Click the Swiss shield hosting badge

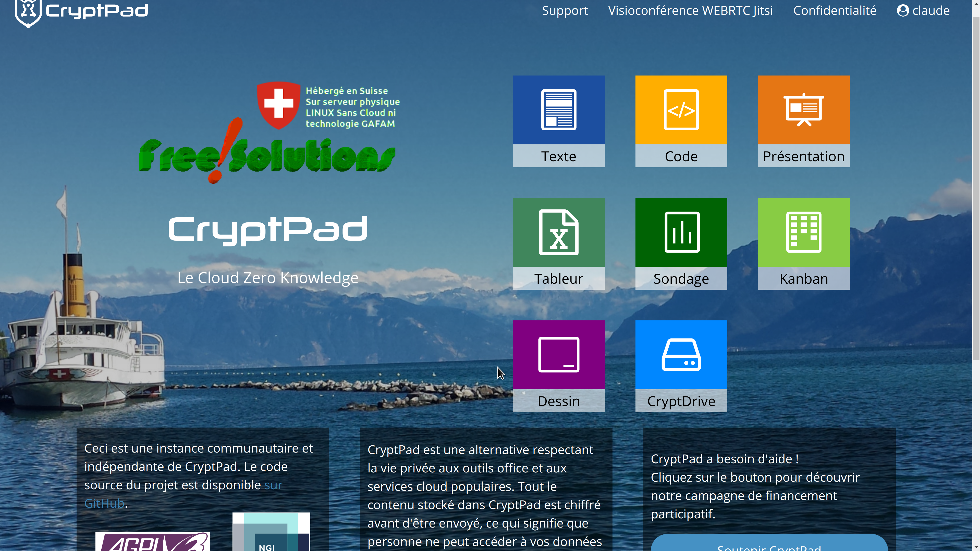click(278, 105)
